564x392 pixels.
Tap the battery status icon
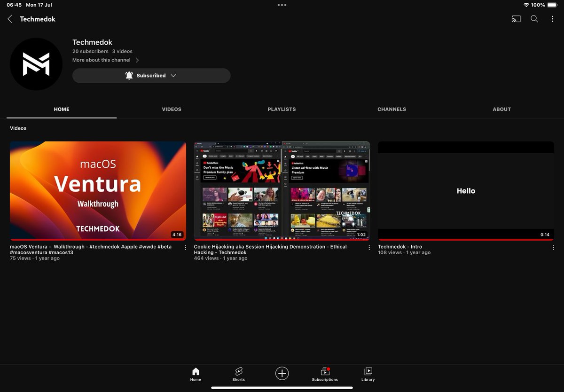coord(553,5)
